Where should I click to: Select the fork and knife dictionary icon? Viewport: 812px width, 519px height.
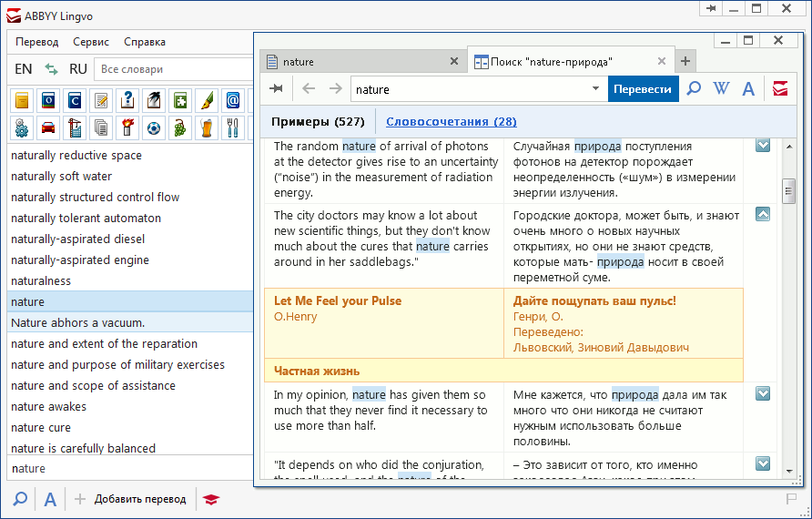(x=233, y=127)
